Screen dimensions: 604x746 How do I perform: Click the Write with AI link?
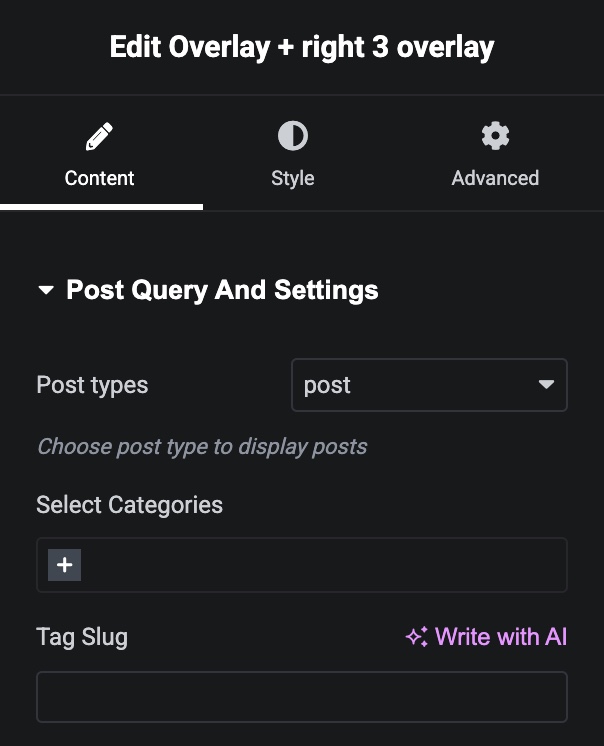(501, 637)
